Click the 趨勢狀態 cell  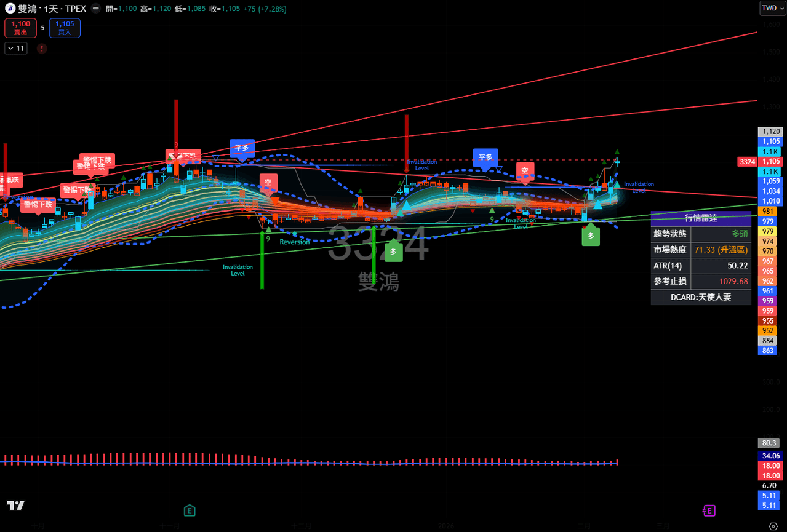click(671, 234)
